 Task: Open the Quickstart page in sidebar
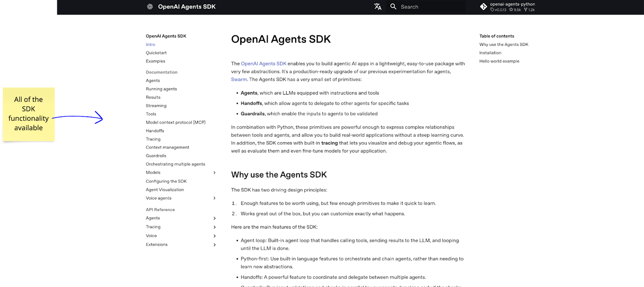click(156, 53)
